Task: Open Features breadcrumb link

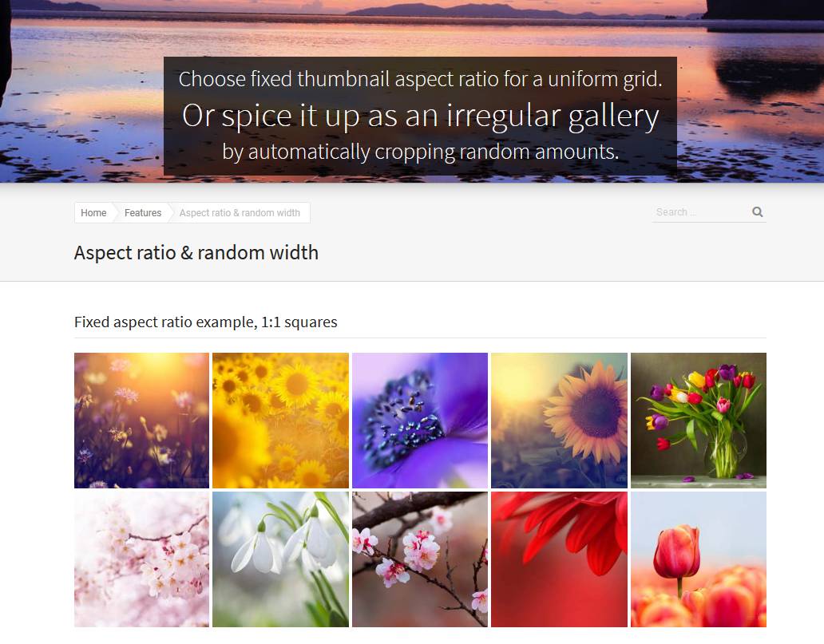Action: pos(142,213)
